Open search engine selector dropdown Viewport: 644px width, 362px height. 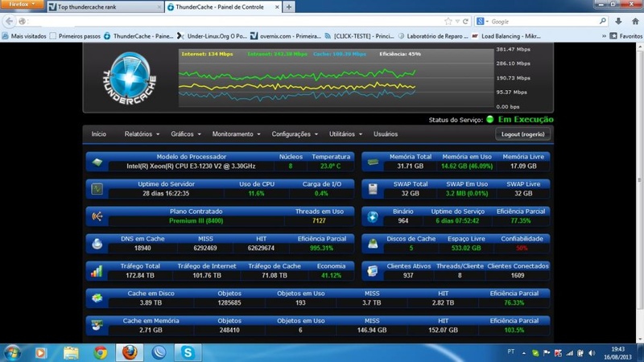pos(481,22)
